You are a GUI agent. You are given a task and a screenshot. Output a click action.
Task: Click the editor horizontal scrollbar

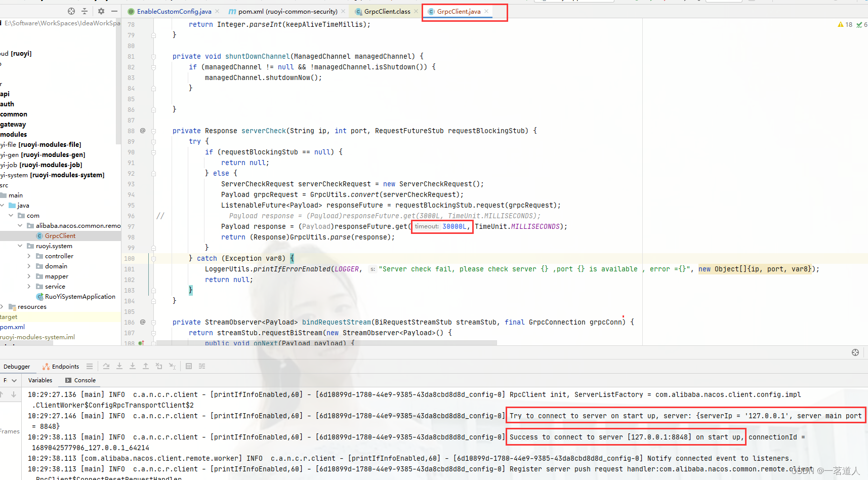[x=327, y=343]
